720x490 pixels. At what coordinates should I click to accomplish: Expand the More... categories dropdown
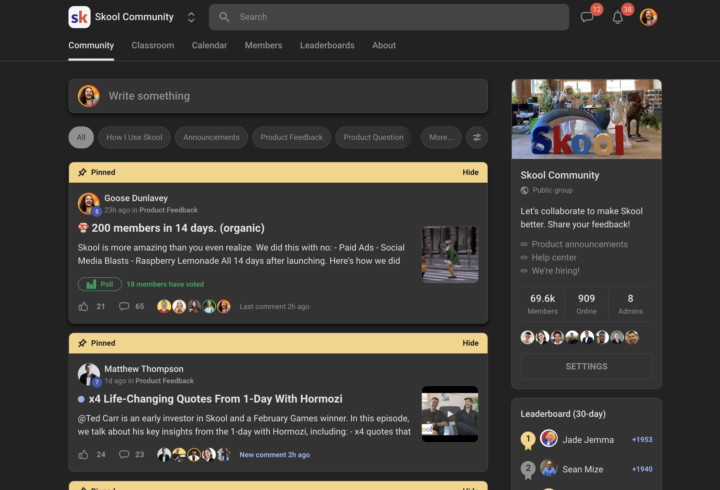point(441,137)
